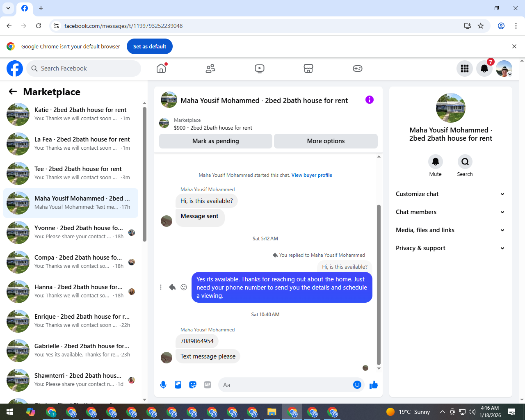Show hidden system tray icons
The width and height of the screenshot is (525, 420).
click(x=442, y=412)
